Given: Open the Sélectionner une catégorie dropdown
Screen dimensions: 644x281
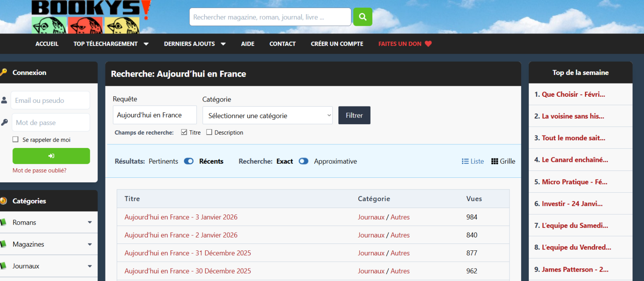Looking at the screenshot, I should point(267,116).
